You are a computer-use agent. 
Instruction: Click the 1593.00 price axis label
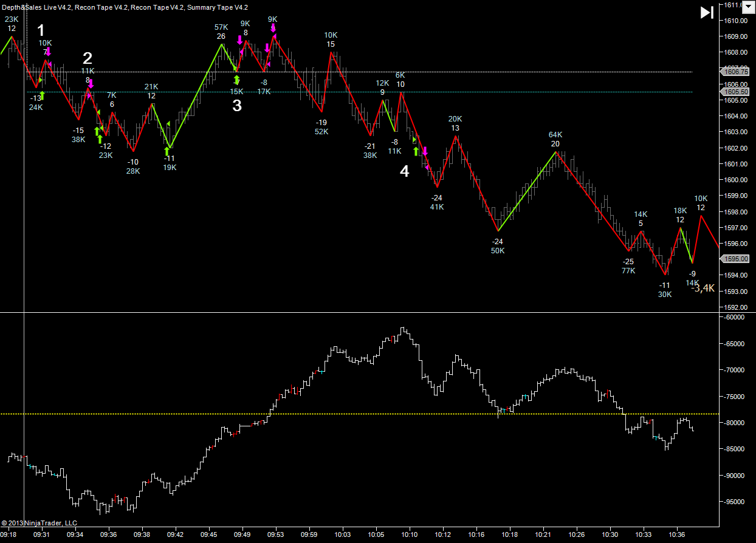click(x=735, y=291)
